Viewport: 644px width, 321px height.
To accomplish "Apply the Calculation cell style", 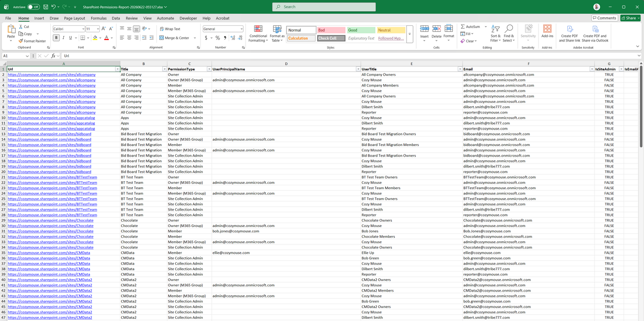I will click(300, 38).
